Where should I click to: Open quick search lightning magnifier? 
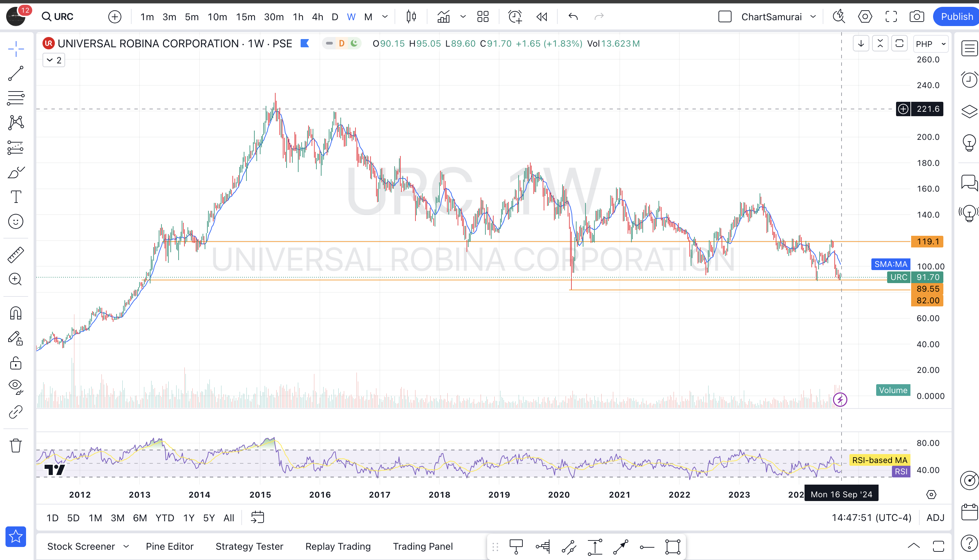tap(838, 16)
